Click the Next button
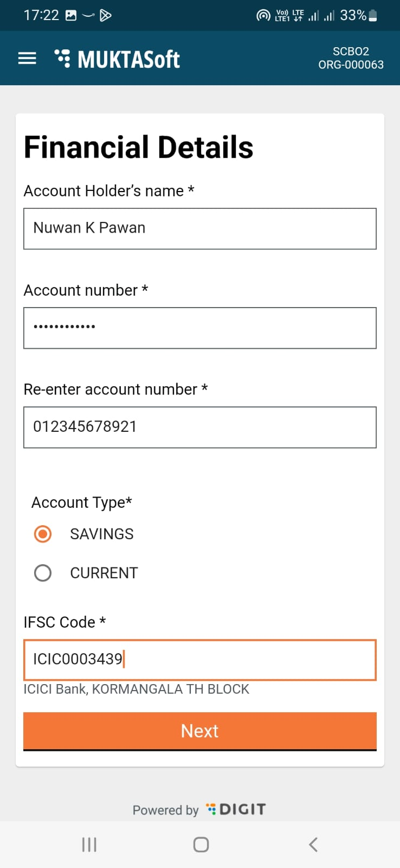 coord(199,731)
